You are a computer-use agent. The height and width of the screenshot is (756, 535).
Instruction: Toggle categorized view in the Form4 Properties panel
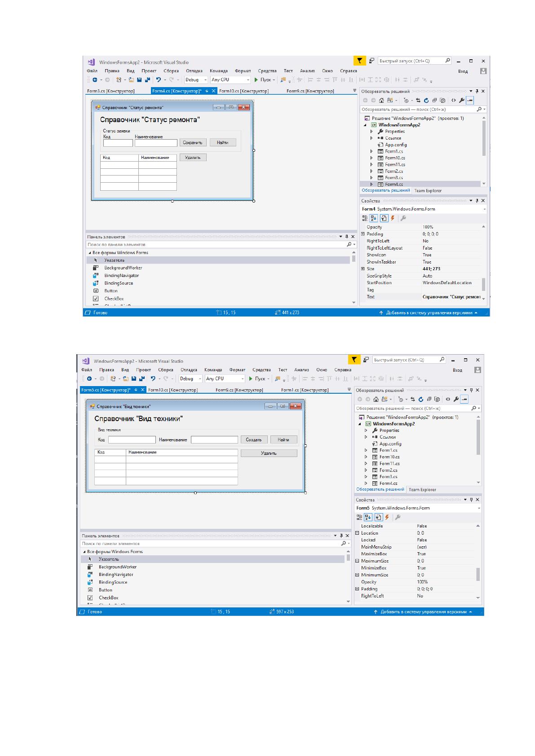(365, 218)
